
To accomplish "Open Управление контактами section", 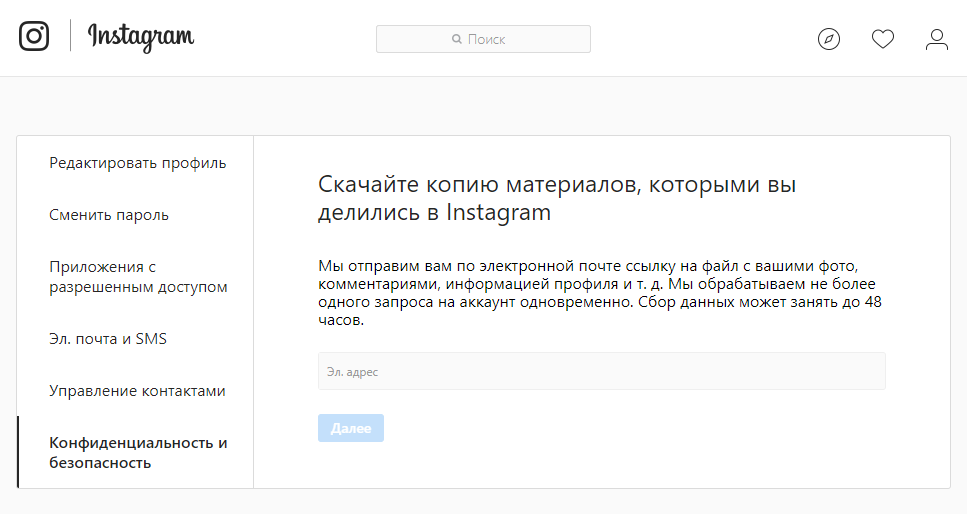I will tap(138, 391).
